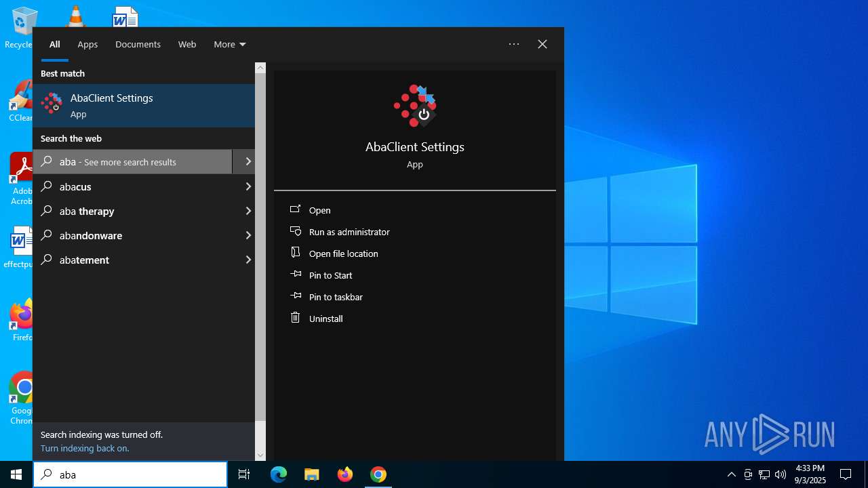Click the taskbar search box containing aba
This screenshot has width=868, height=488.
130,474
